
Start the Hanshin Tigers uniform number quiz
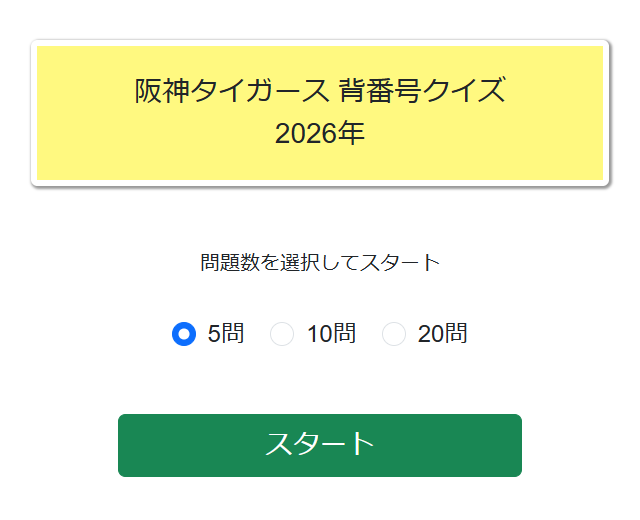point(320,445)
